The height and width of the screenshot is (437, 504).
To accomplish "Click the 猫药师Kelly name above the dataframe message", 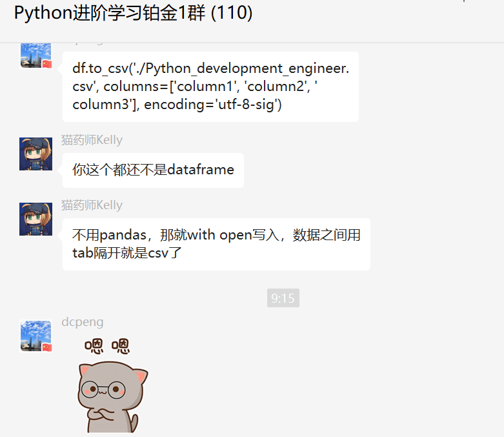I will 92,140.
